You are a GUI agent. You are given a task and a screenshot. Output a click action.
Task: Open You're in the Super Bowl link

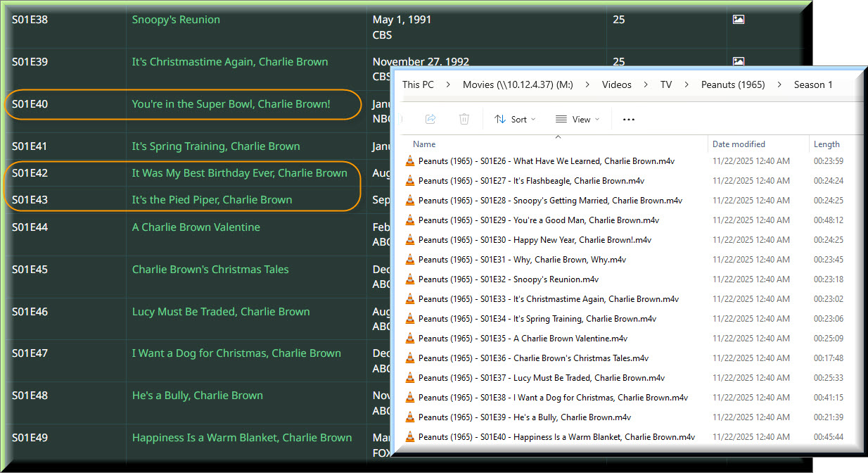pyautogui.click(x=231, y=104)
